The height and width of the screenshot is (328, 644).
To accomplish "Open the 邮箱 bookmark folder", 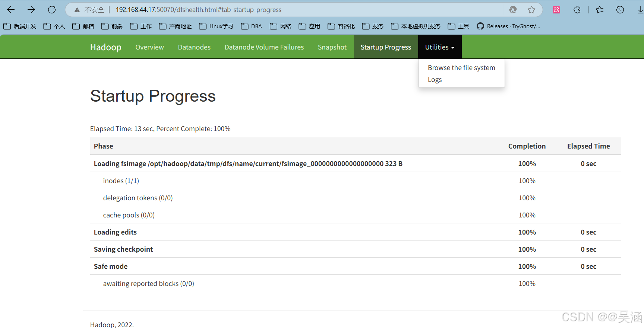I will pos(83,26).
